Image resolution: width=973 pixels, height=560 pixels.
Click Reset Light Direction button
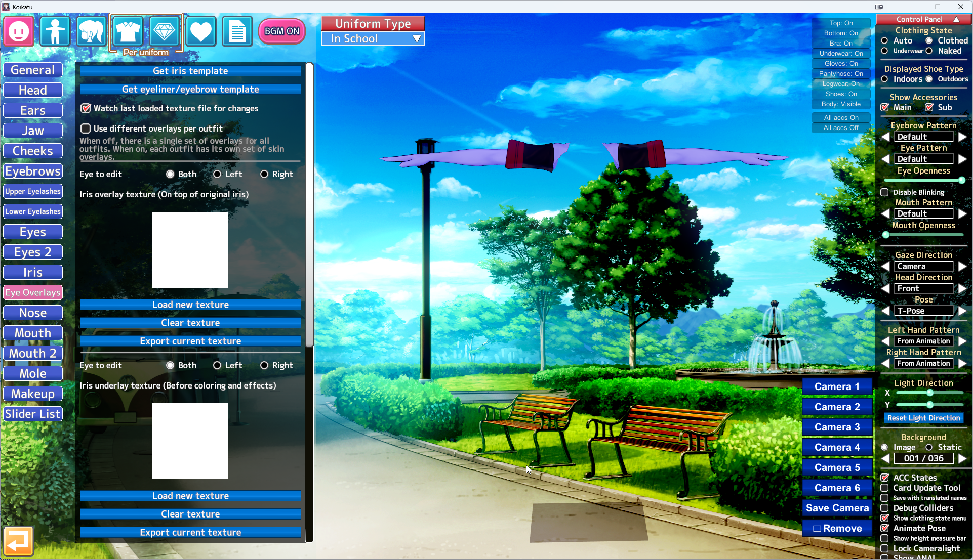923,418
